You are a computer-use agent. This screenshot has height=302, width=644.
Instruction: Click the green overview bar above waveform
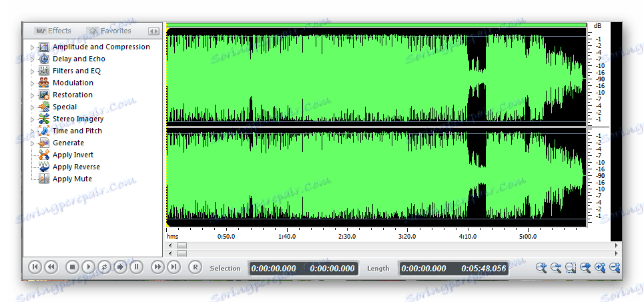coord(376,25)
